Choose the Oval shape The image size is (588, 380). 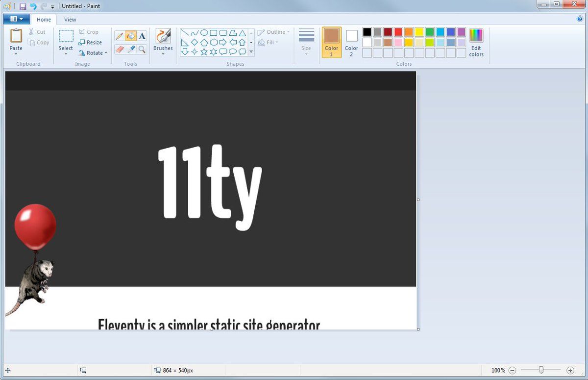204,33
